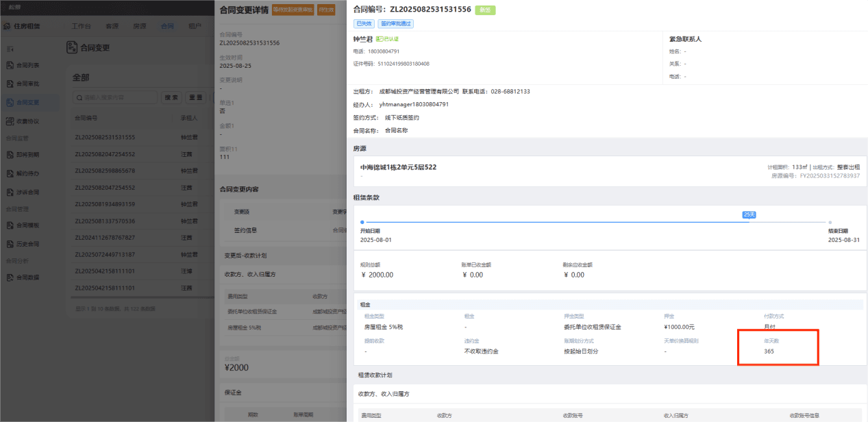Click handler yhtmanager18030804791

click(x=414, y=104)
